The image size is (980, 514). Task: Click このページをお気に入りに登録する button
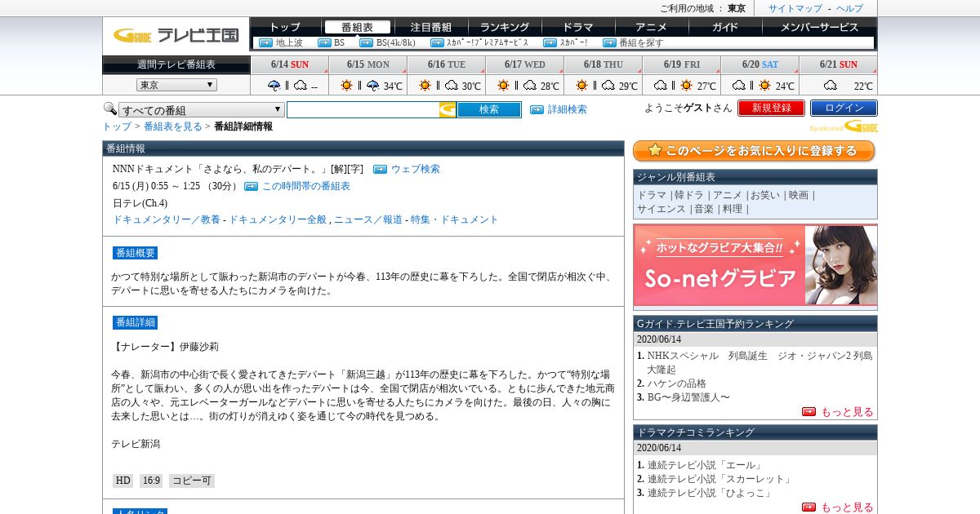click(x=754, y=151)
